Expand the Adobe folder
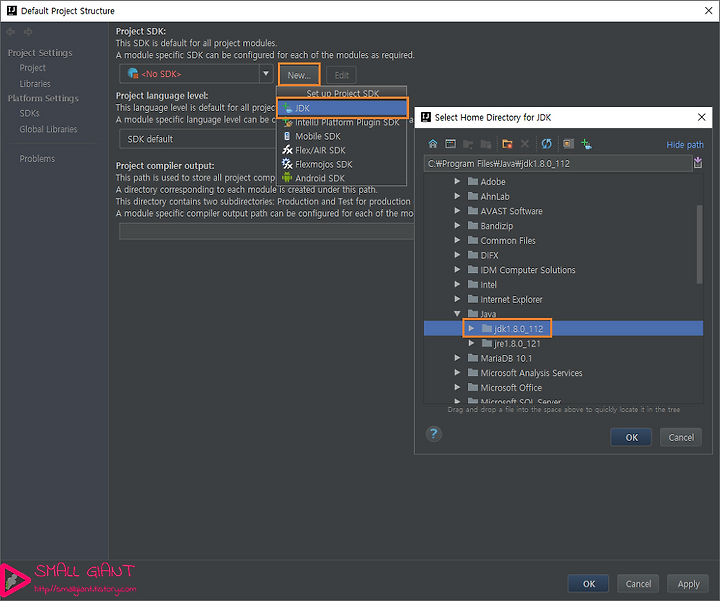 (457, 181)
